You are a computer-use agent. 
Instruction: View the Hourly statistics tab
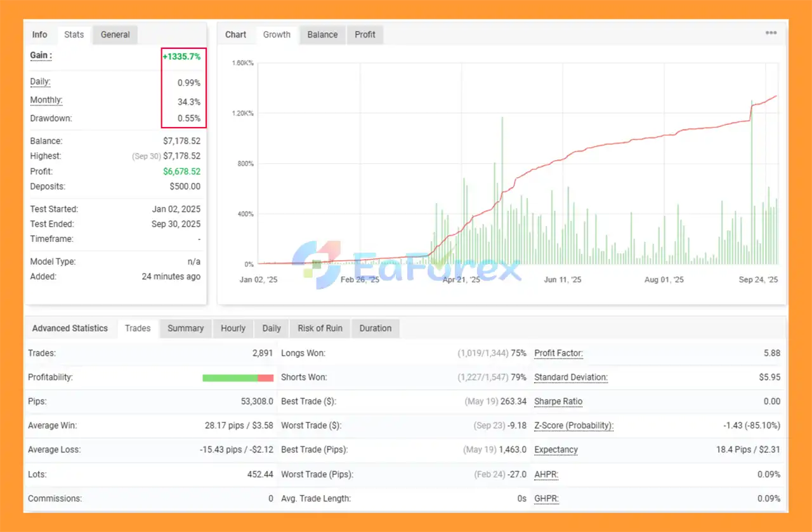(x=233, y=328)
